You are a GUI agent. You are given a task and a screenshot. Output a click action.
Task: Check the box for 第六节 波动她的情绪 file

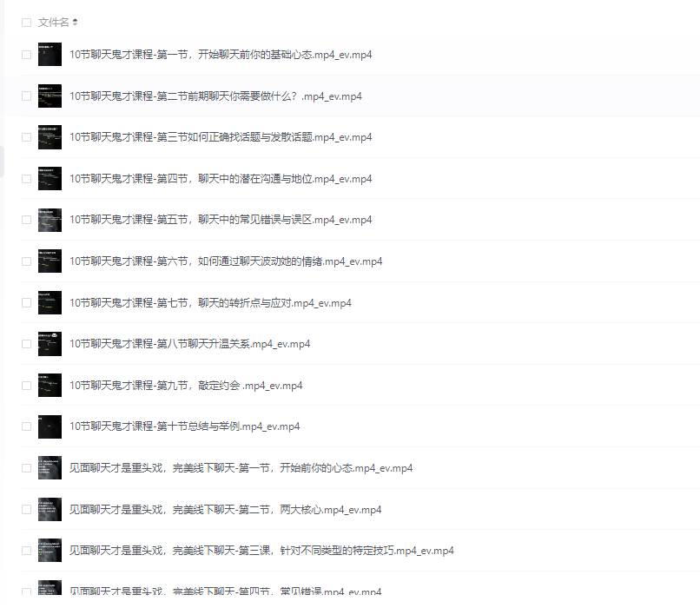(x=26, y=261)
